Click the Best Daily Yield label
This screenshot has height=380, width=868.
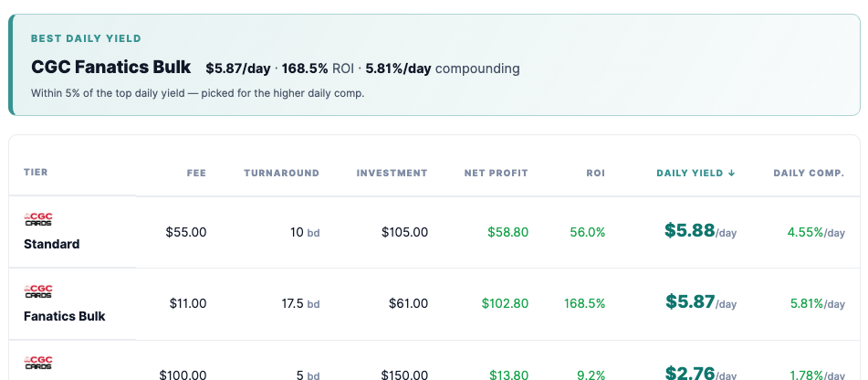tap(86, 38)
